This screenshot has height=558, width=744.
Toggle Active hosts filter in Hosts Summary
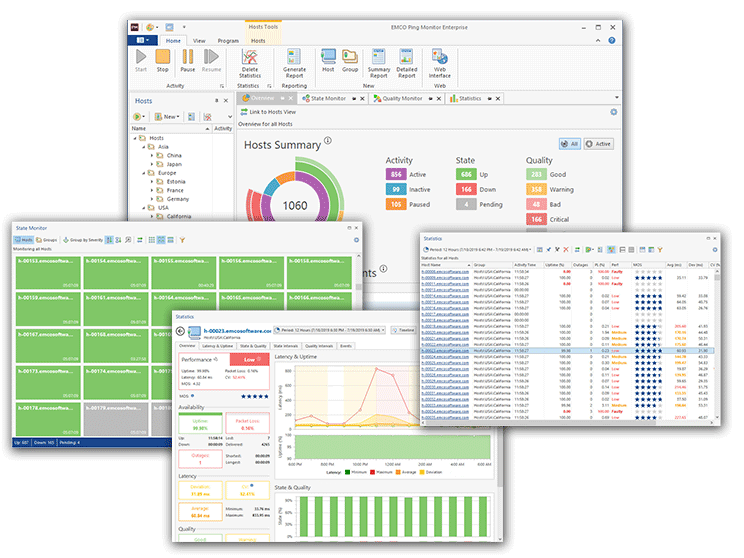click(x=598, y=144)
